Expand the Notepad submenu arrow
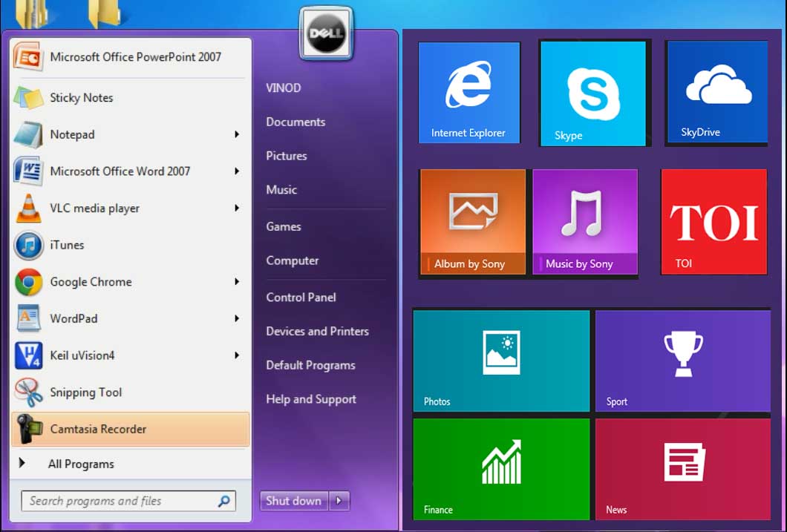Viewport: 787px width, 532px height. [238, 135]
